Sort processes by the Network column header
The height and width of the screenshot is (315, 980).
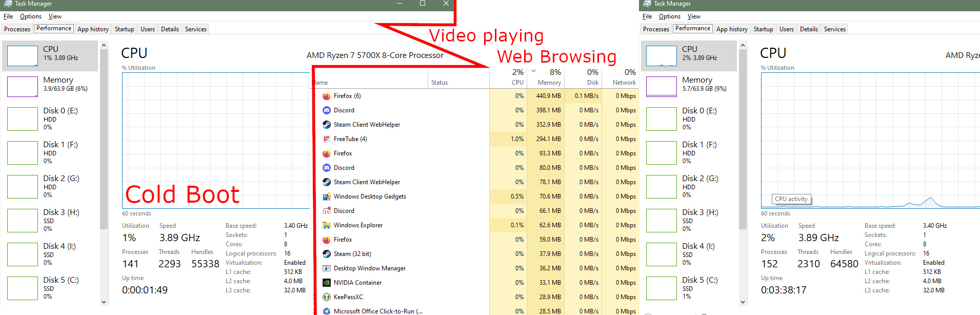tap(620, 77)
